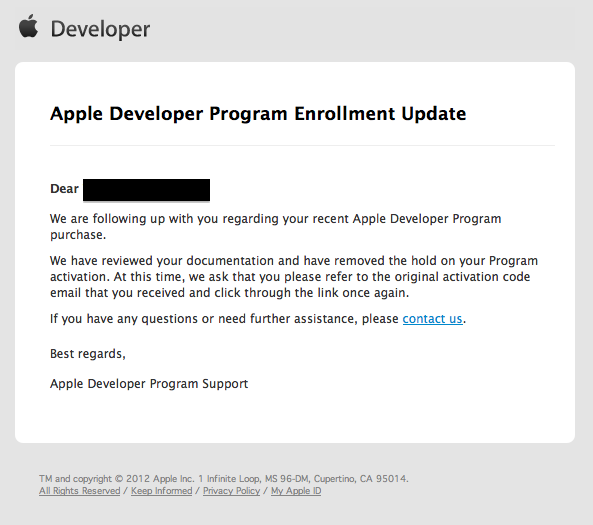The height and width of the screenshot is (525, 593).
Task: Follow the Keep Informed footer link
Action: [x=161, y=491]
